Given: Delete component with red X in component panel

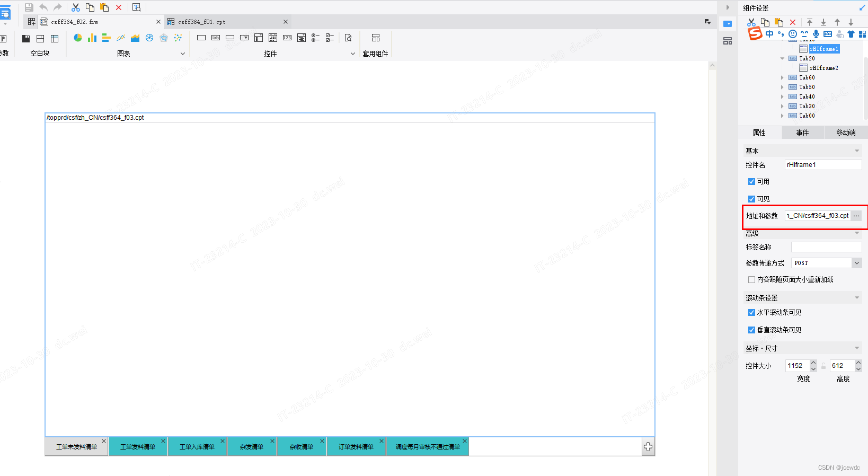Looking at the screenshot, I should (793, 22).
